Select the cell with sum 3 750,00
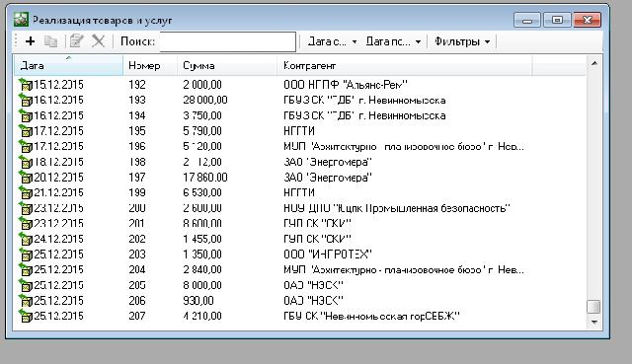 [202, 115]
